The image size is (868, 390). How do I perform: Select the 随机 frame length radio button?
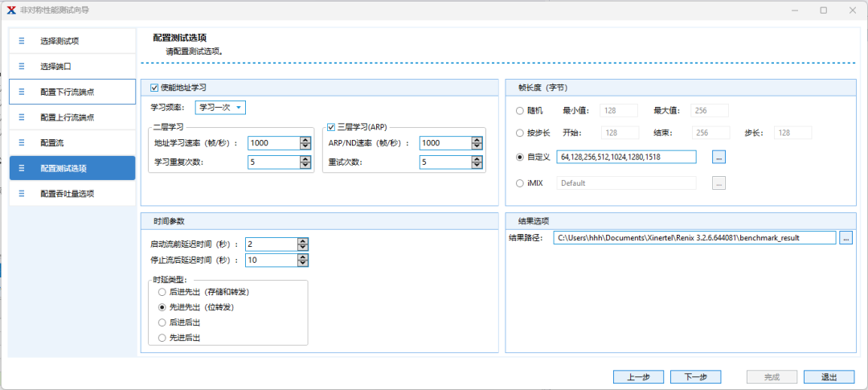click(x=519, y=110)
